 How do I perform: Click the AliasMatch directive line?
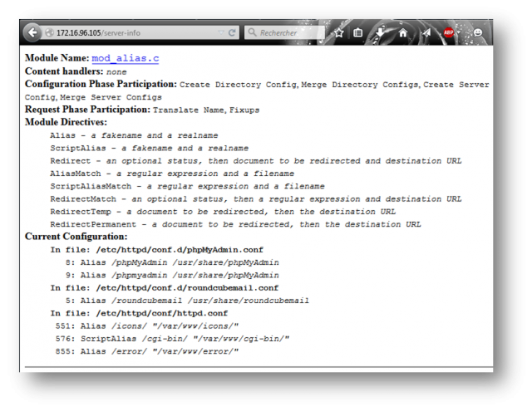point(172,174)
